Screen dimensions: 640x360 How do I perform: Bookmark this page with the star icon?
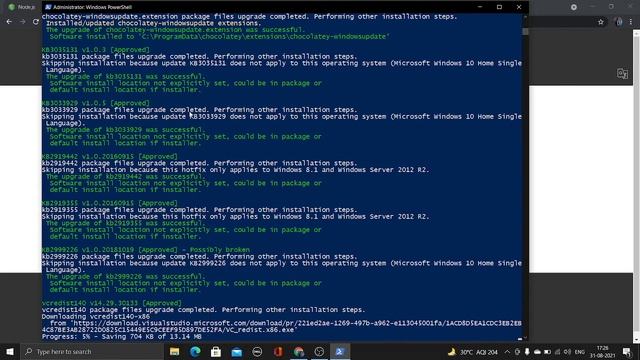coord(601,22)
